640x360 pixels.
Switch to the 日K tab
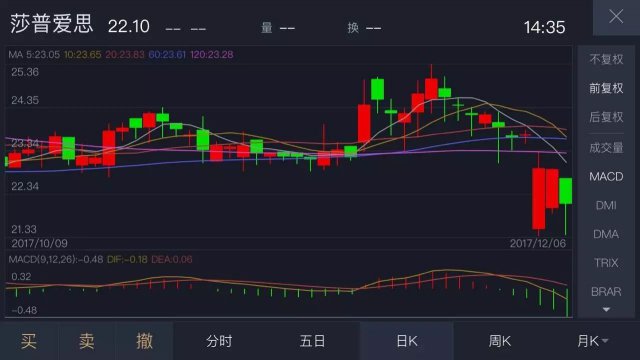pyautogui.click(x=407, y=341)
